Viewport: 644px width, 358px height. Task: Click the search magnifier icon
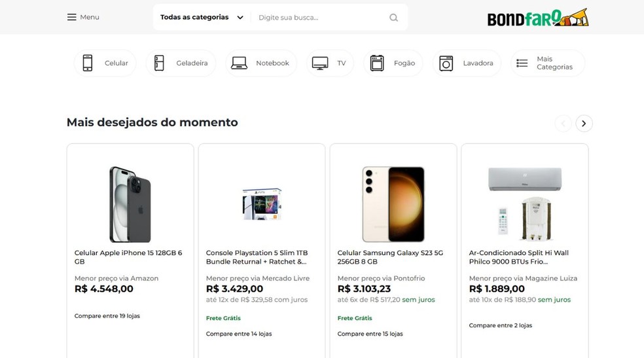(x=393, y=18)
